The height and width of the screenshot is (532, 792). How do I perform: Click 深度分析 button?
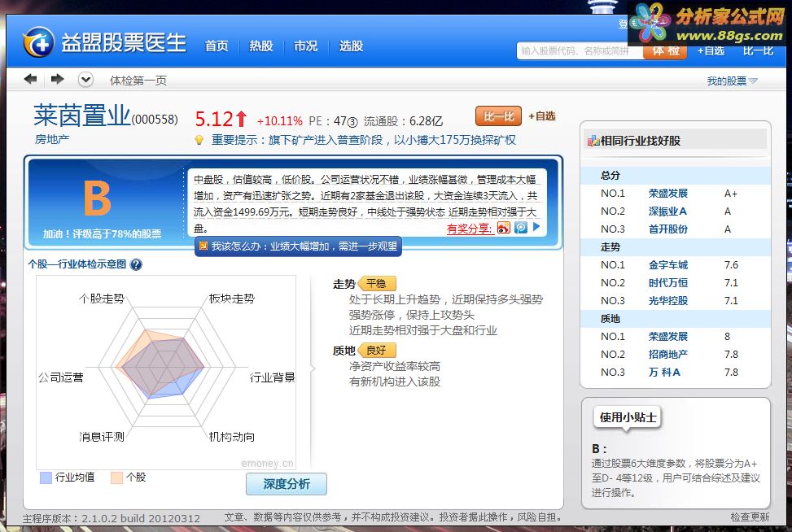click(x=287, y=484)
